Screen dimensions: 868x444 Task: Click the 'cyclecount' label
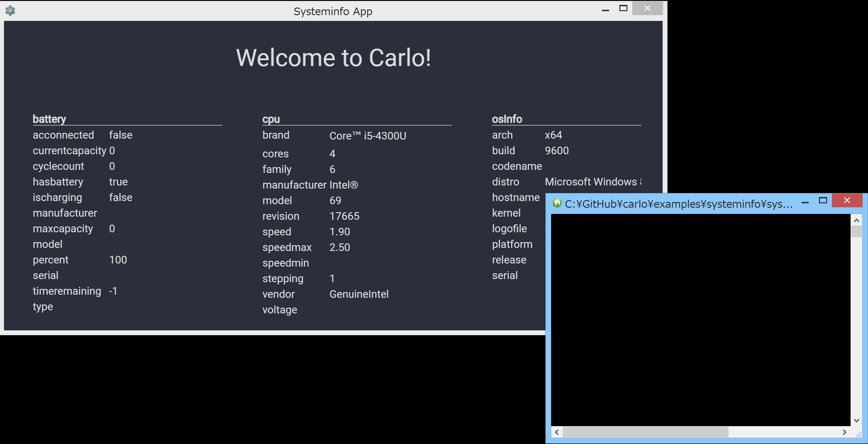[x=58, y=166]
